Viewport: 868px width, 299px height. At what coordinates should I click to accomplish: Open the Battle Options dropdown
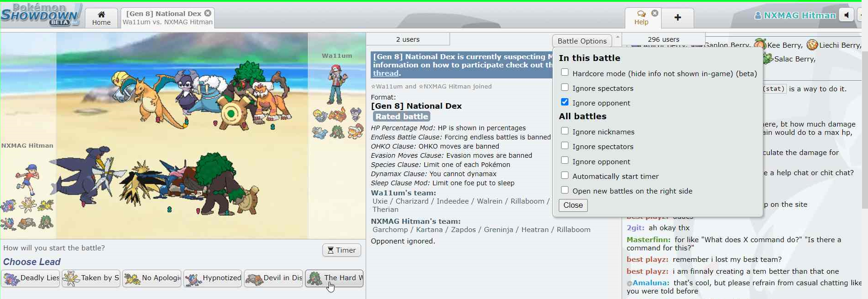(x=582, y=41)
